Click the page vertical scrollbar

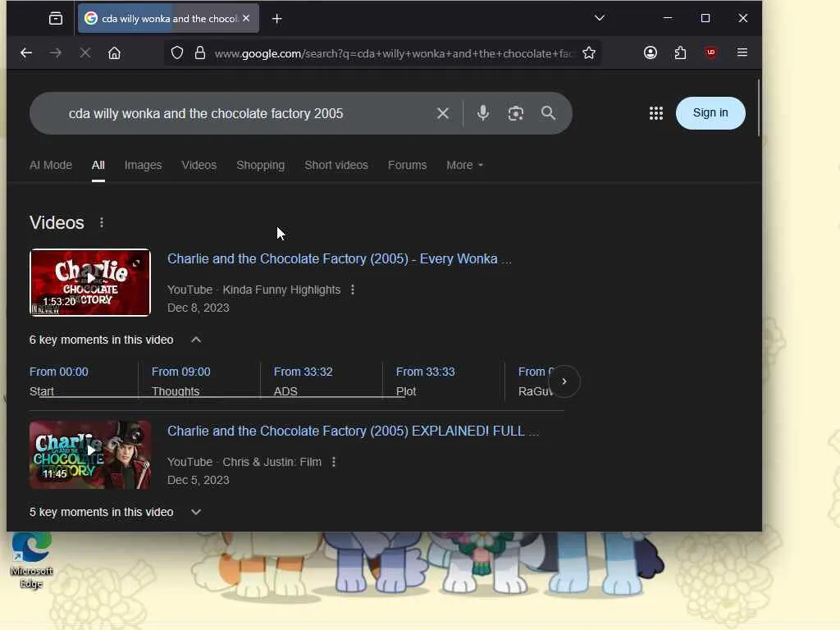(x=759, y=107)
